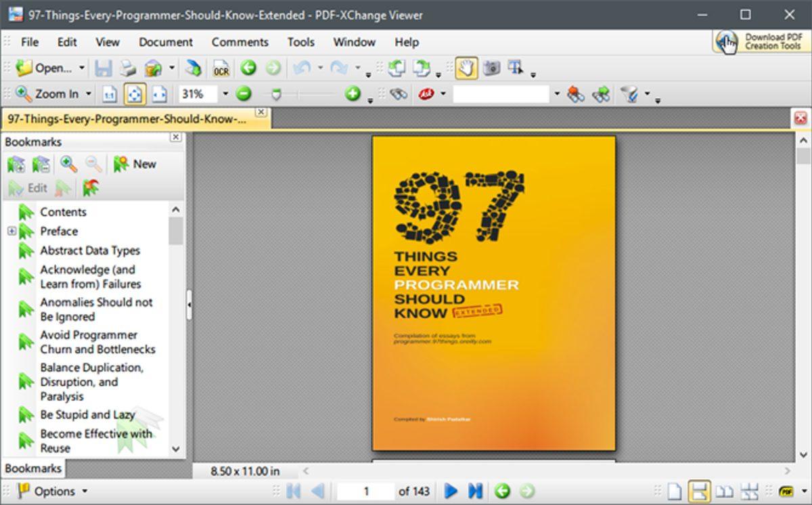Enable single page view mode
This screenshot has height=505, width=812.
674,492
